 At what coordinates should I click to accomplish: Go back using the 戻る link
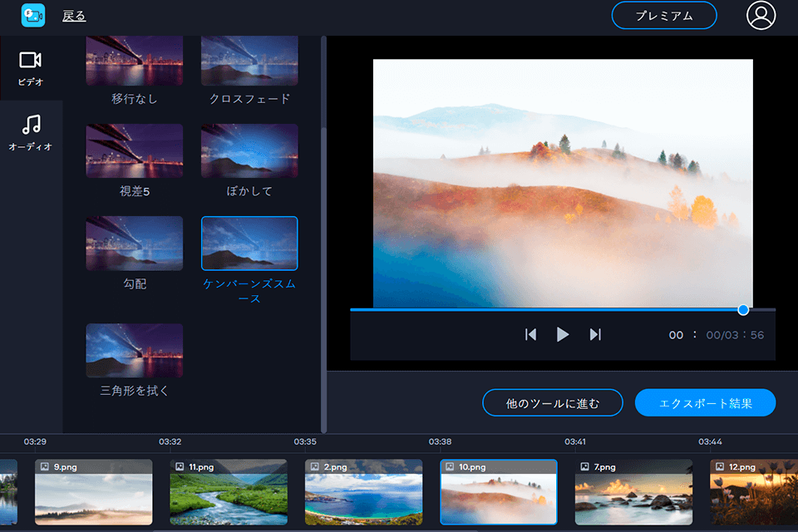click(74, 14)
